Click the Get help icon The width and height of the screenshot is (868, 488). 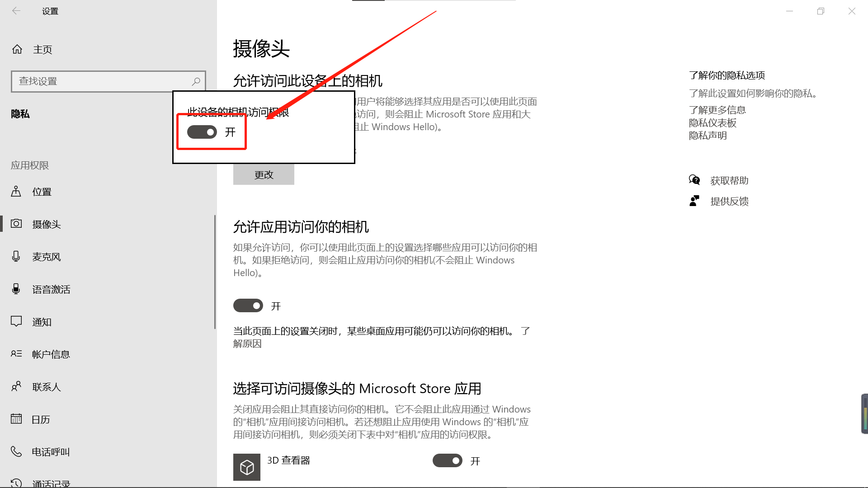click(x=694, y=180)
